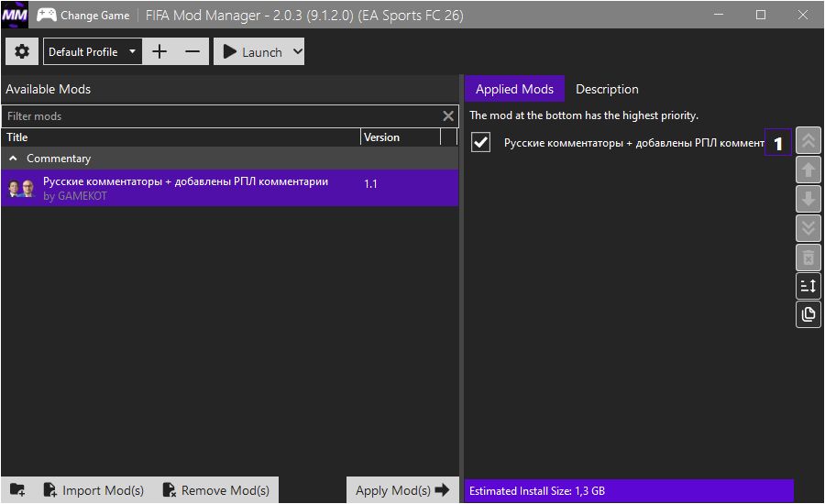The height and width of the screenshot is (504, 825).
Task: Click the remove profile minus button
Action: pyautogui.click(x=192, y=52)
